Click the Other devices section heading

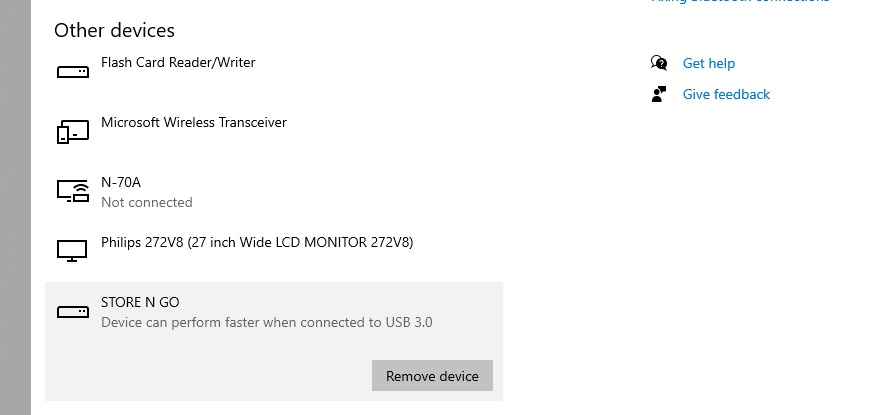tap(114, 30)
